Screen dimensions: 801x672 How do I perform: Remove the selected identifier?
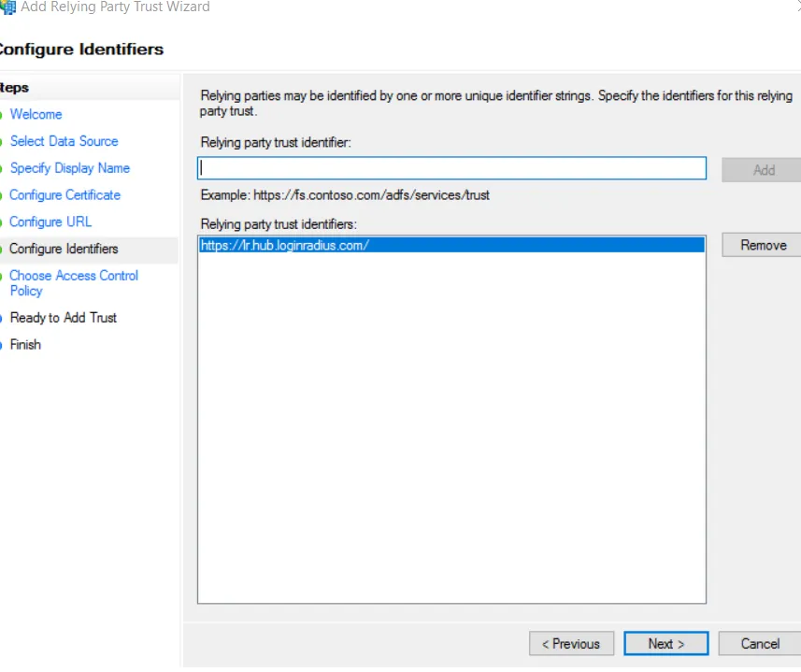[x=764, y=245]
